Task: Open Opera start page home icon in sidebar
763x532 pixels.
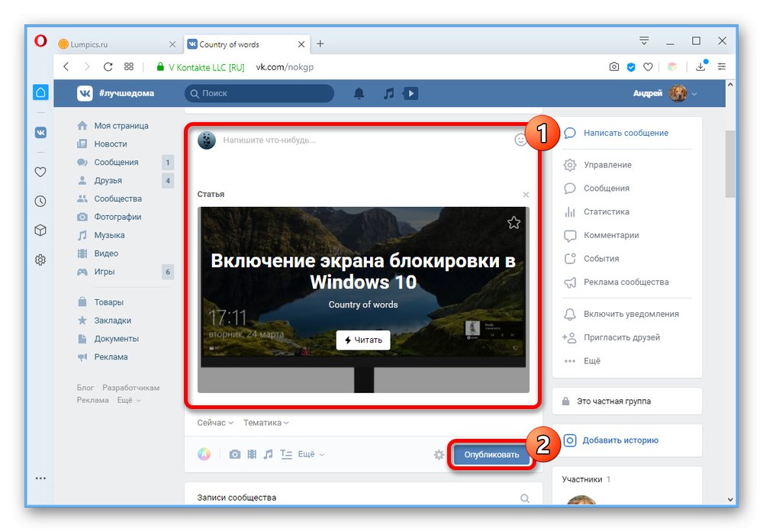Action: [x=40, y=92]
